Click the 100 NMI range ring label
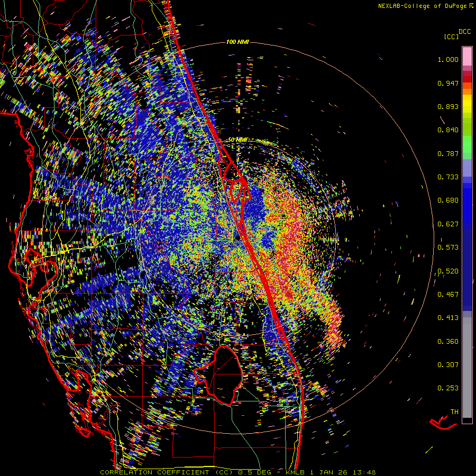Screen dimensions: 476x476 pyautogui.click(x=237, y=42)
